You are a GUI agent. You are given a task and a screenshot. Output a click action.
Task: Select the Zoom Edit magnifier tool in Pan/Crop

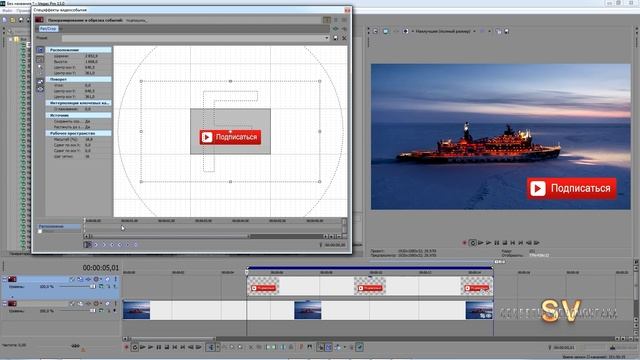[40, 68]
